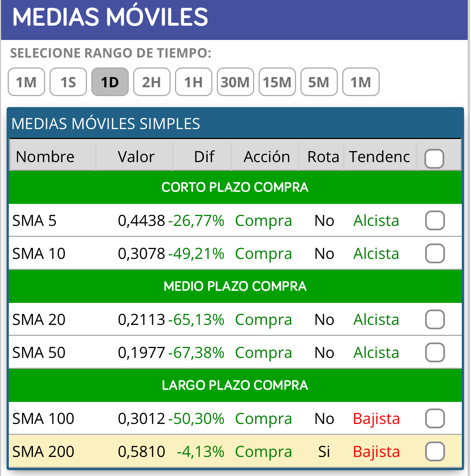Tick the SMA 50 row checkbox
The height and width of the screenshot is (476, 471).
click(x=435, y=352)
